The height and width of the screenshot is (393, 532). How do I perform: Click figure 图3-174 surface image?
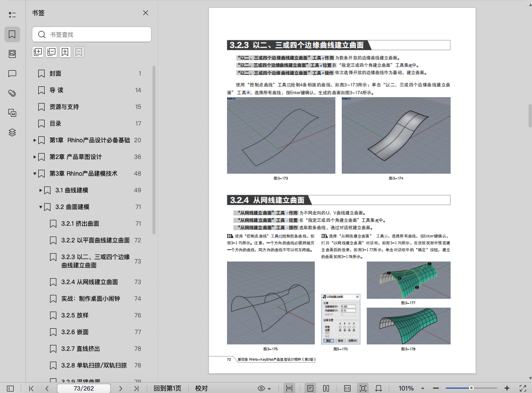[396, 135]
